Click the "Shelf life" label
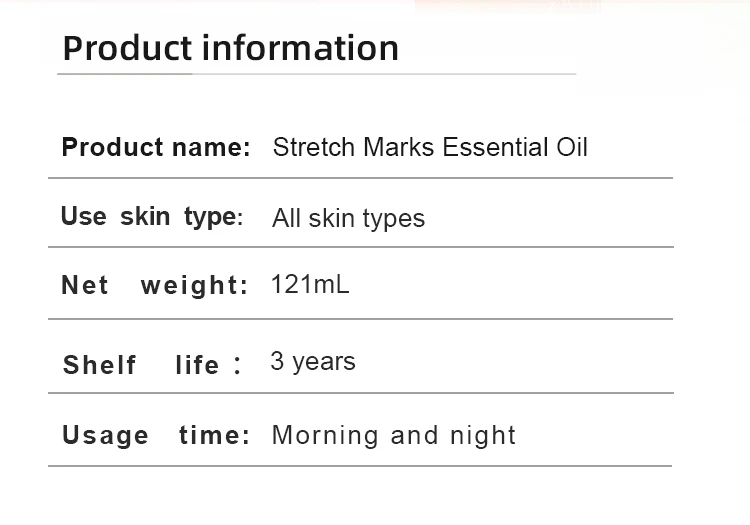 coord(142,364)
